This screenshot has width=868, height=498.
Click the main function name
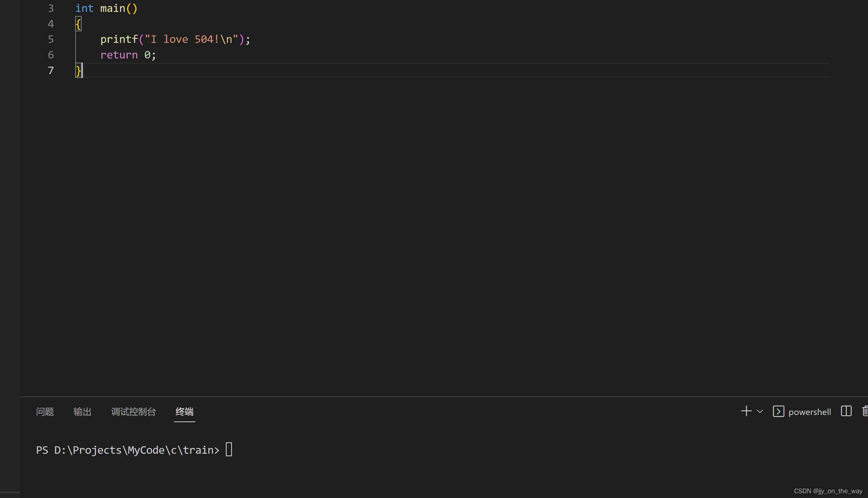[x=113, y=8]
